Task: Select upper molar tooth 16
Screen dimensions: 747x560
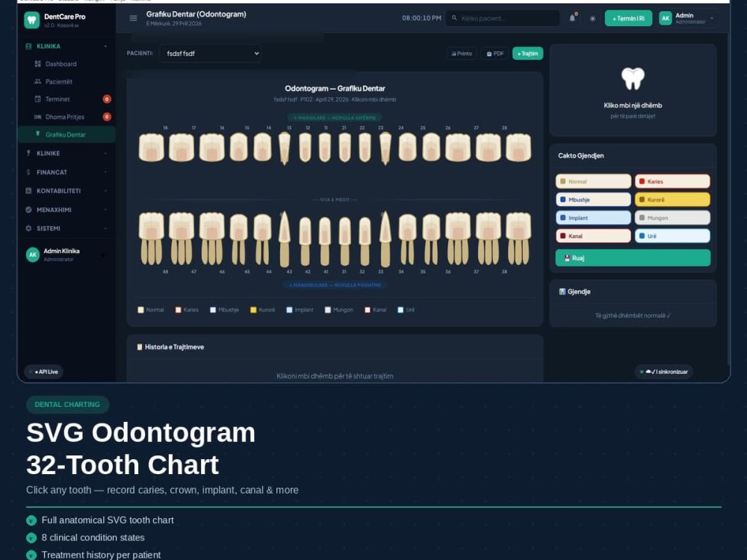Action: (212, 147)
